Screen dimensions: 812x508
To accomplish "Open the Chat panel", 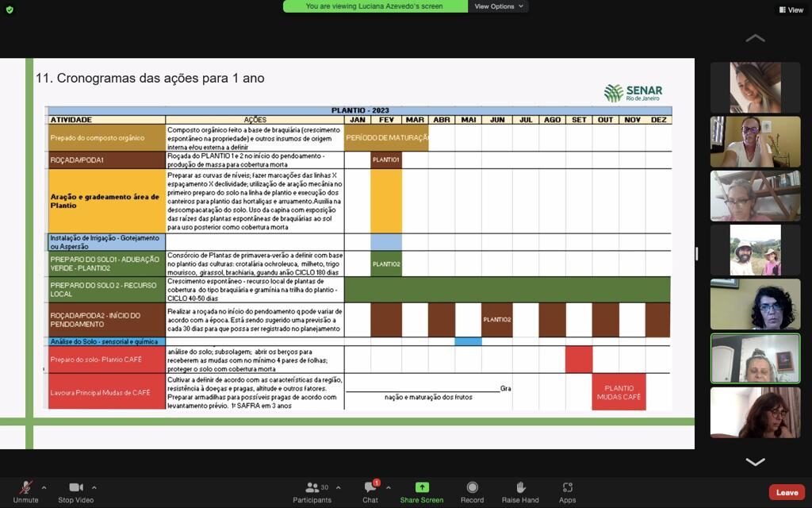I will (370, 492).
